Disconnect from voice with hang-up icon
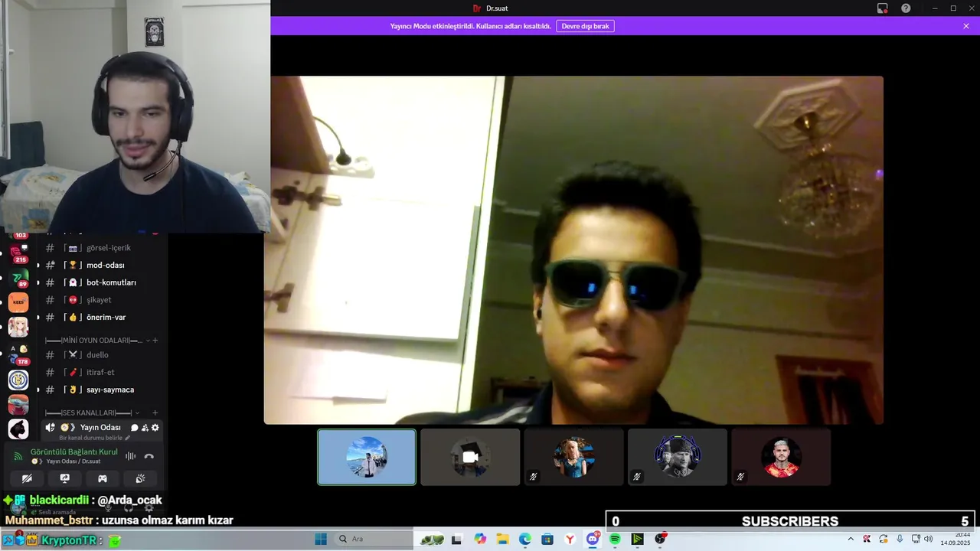Viewport: 980px width, 551px height. pos(149,456)
